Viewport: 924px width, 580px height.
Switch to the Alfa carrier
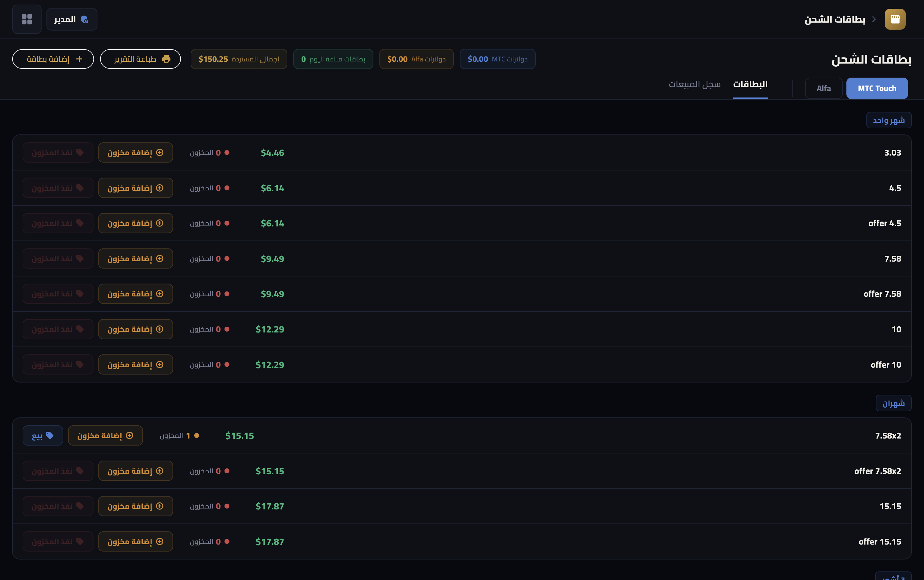coord(823,89)
